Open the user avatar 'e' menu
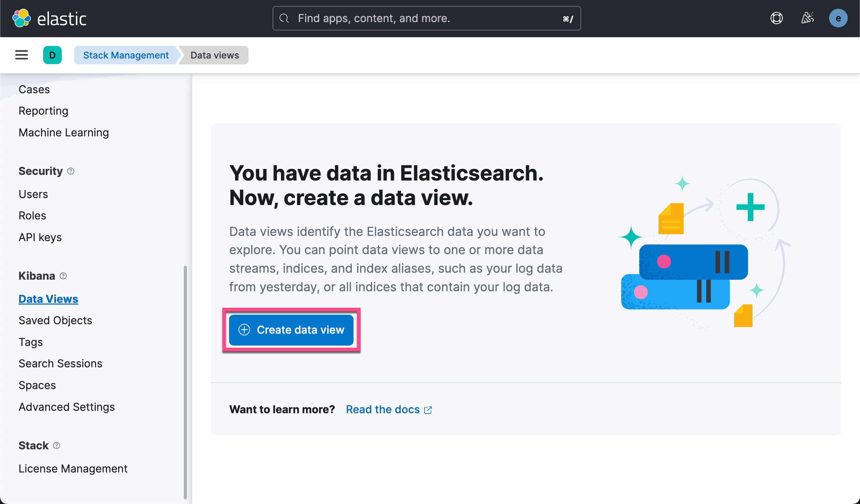 (838, 18)
